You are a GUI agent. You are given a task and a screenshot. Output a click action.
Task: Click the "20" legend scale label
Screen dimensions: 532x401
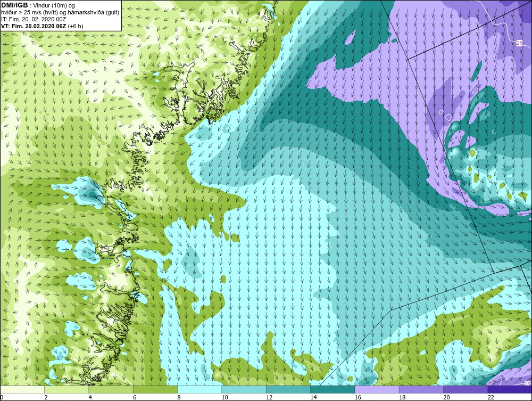(446, 397)
